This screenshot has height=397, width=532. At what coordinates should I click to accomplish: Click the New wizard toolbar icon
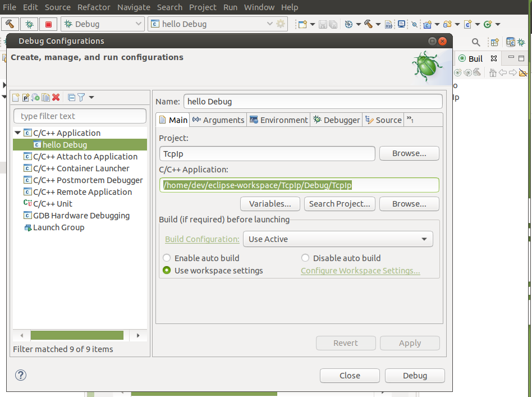pos(302,24)
